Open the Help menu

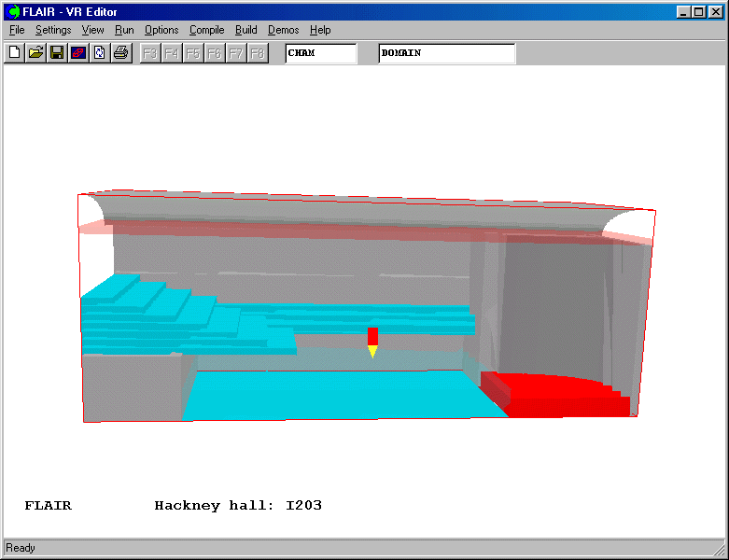[320, 30]
